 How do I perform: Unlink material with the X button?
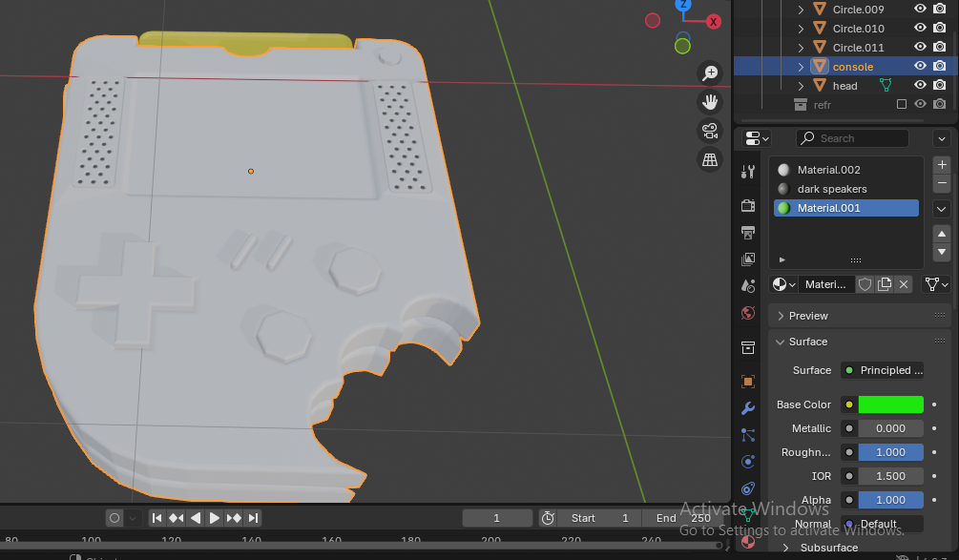[x=904, y=284]
